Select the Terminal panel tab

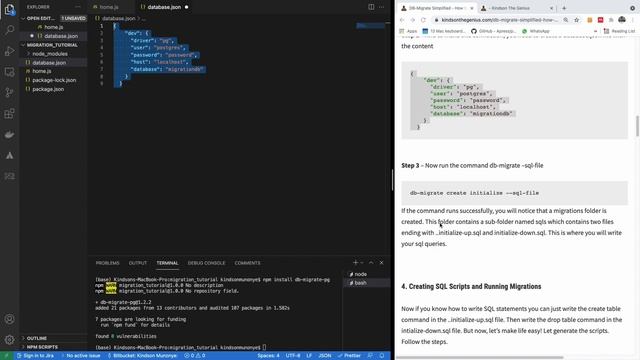167,263
